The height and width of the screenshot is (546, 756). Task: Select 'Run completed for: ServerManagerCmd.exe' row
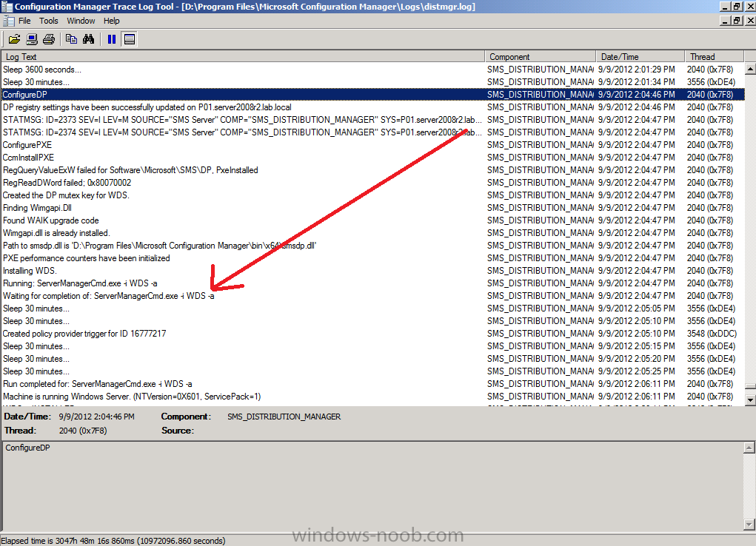372,383
